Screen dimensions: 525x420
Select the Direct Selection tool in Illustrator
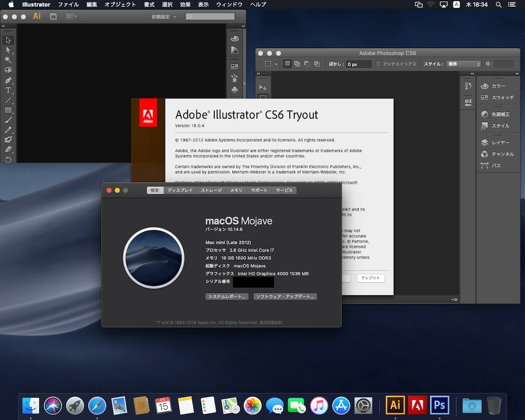pos(8,50)
